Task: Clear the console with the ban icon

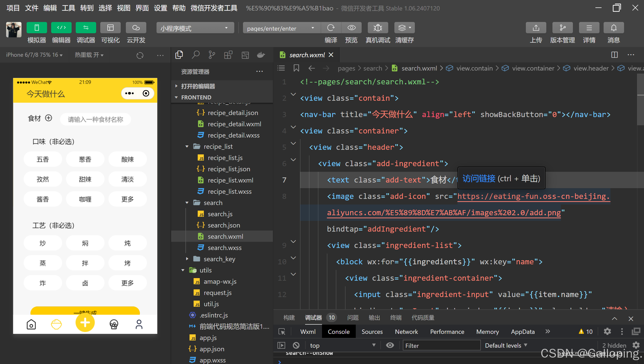Action: click(296, 345)
